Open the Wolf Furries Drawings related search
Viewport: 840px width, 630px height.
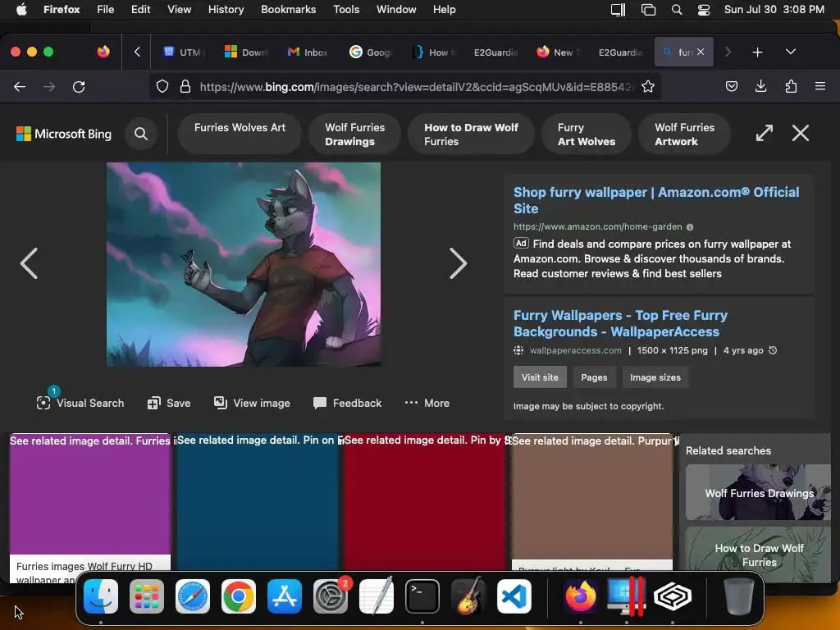(759, 493)
